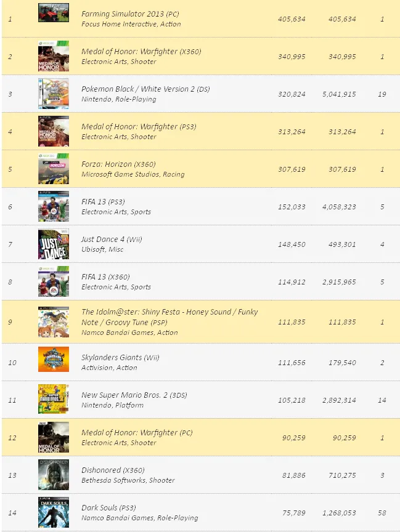Click the Farming Simulator 2013 cover thumbnail

coord(54,14)
